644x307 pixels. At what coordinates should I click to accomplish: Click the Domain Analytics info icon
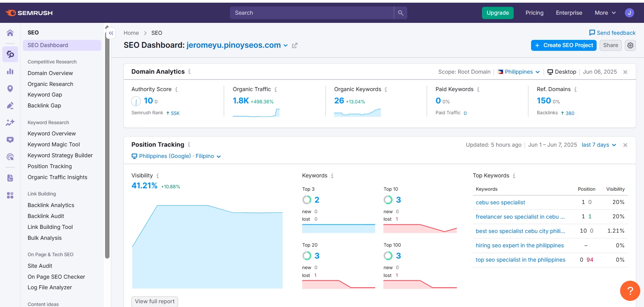(x=189, y=72)
